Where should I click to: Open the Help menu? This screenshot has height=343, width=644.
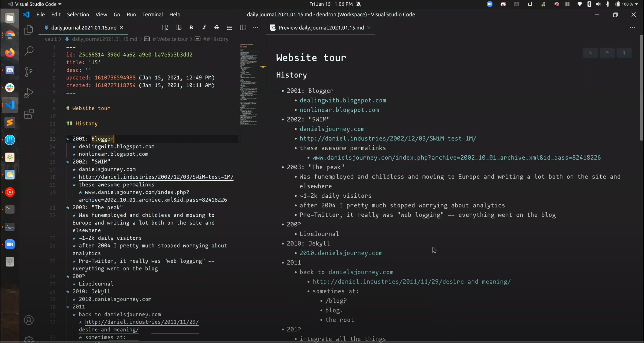pos(175,14)
